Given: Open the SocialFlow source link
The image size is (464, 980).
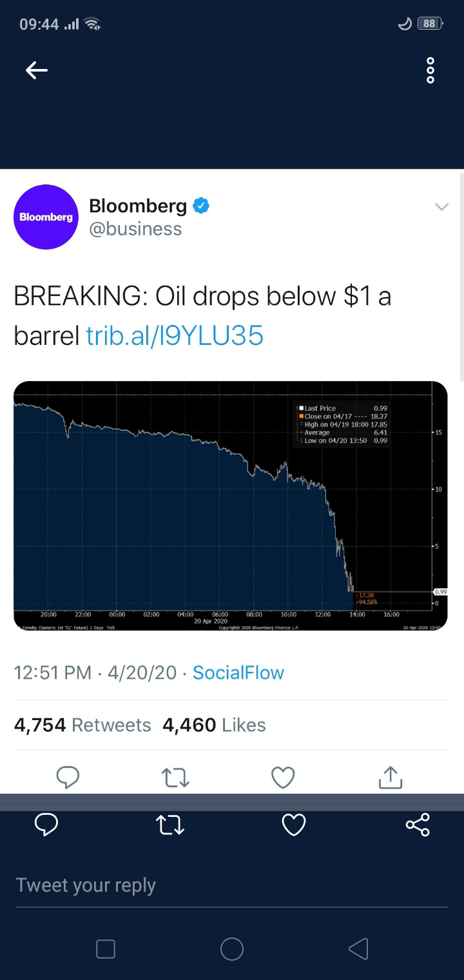Looking at the screenshot, I should pos(238,672).
